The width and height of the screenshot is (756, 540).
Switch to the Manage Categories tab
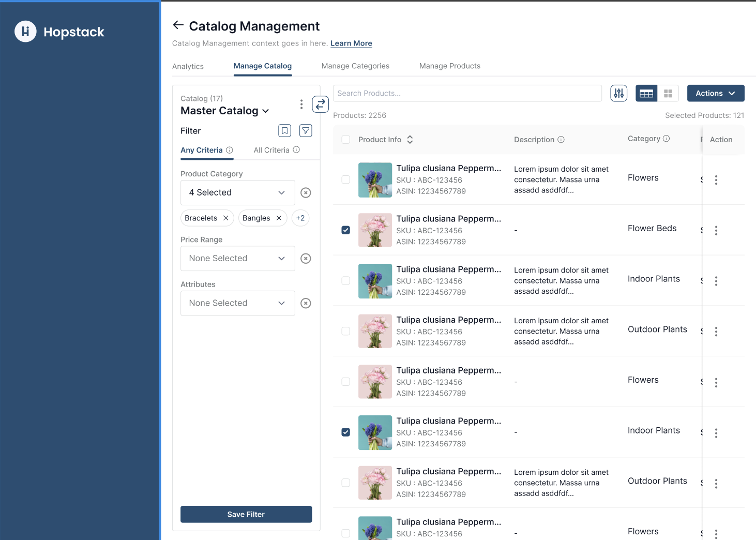click(x=355, y=66)
